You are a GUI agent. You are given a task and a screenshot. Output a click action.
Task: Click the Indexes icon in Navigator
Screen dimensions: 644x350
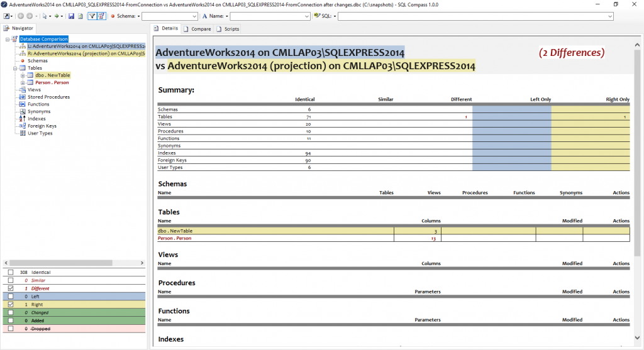(x=23, y=119)
